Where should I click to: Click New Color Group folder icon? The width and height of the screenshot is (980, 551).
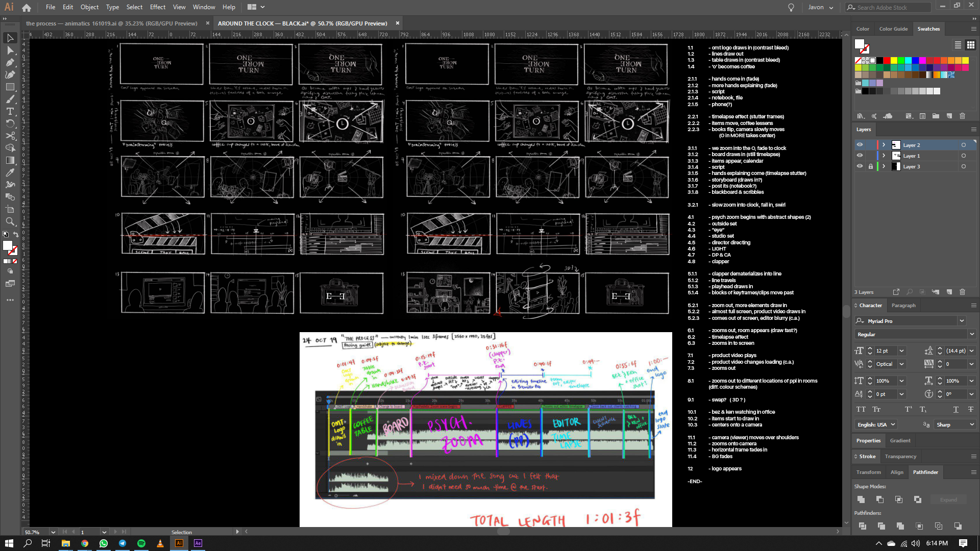pyautogui.click(x=936, y=116)
